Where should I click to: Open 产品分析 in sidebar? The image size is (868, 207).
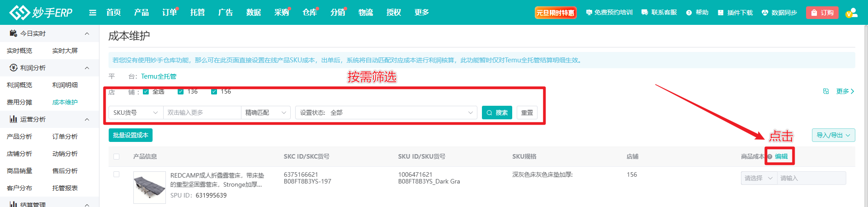19,136
